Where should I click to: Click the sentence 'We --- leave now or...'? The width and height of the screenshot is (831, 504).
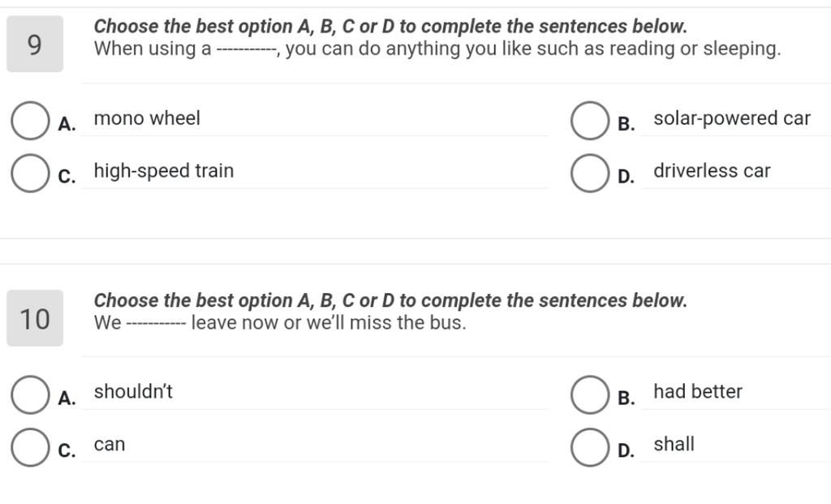pyautogui.click(x=280, y=323)
